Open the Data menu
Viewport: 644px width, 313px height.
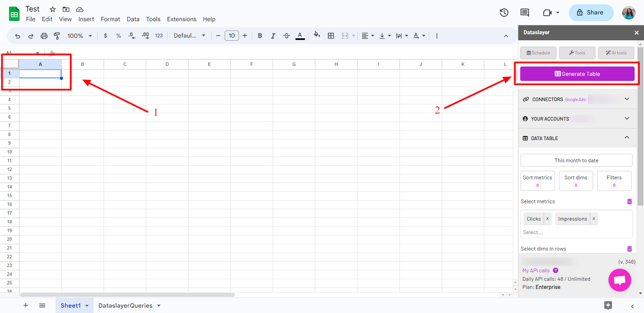pyautogui.click(x=133, y=19)
